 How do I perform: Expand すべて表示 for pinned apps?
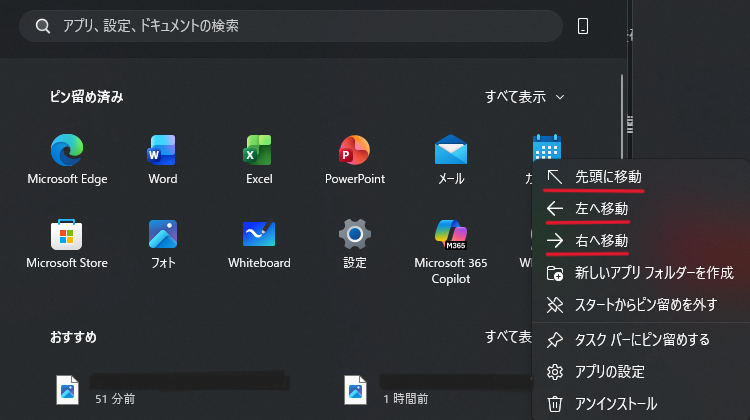[525, 97]
